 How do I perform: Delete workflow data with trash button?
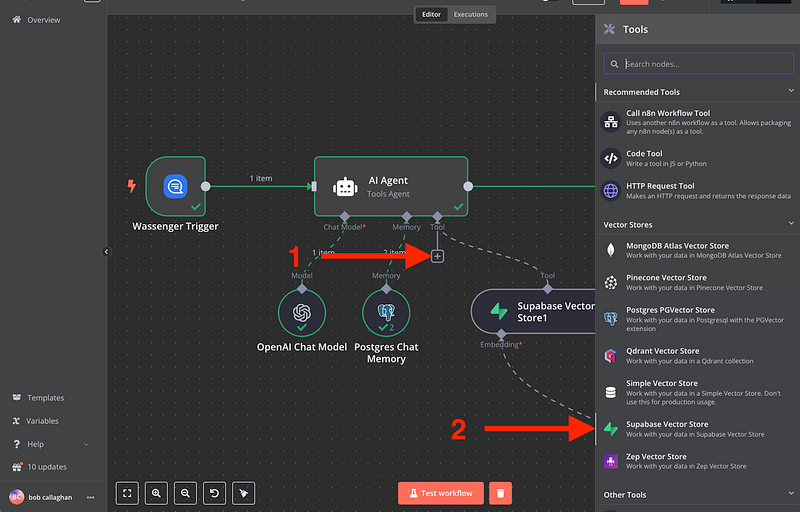point(501,493)
